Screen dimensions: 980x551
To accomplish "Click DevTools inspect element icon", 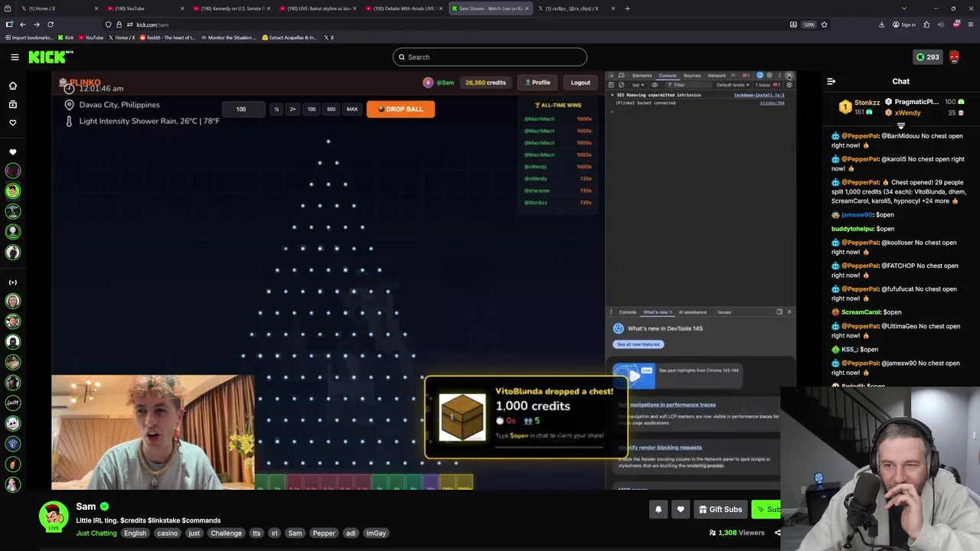I will [611, 75].
